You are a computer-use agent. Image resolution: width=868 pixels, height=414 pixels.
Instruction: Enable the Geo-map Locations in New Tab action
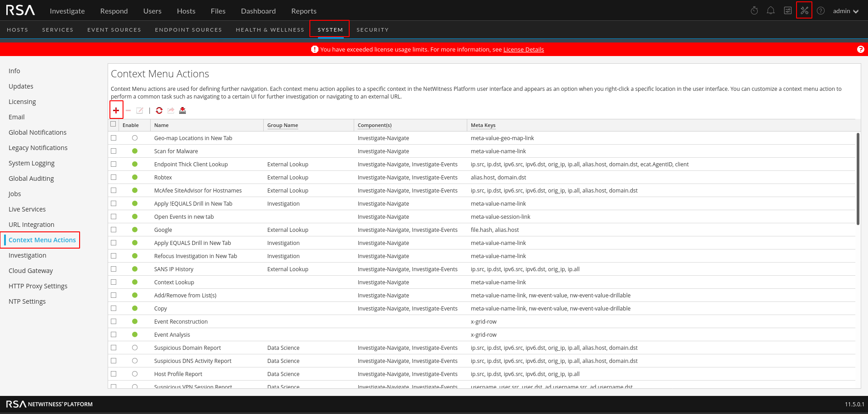pyautogui.click(x=134, y=138)
